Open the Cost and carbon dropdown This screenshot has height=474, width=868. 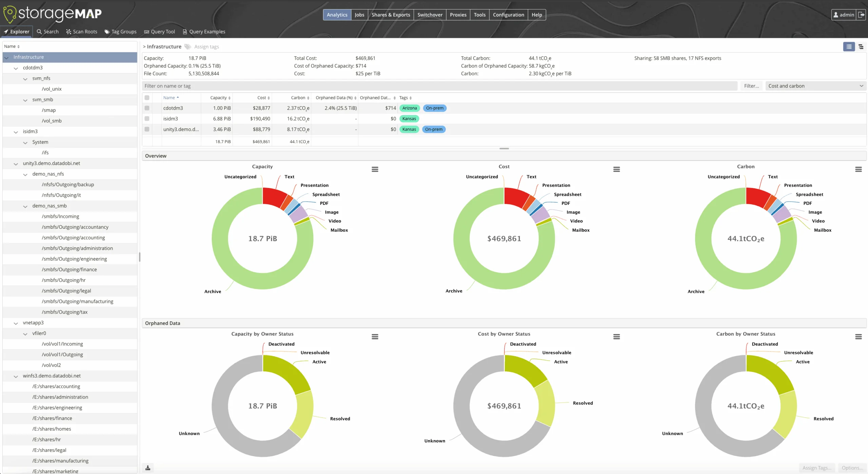coord(815,86)
